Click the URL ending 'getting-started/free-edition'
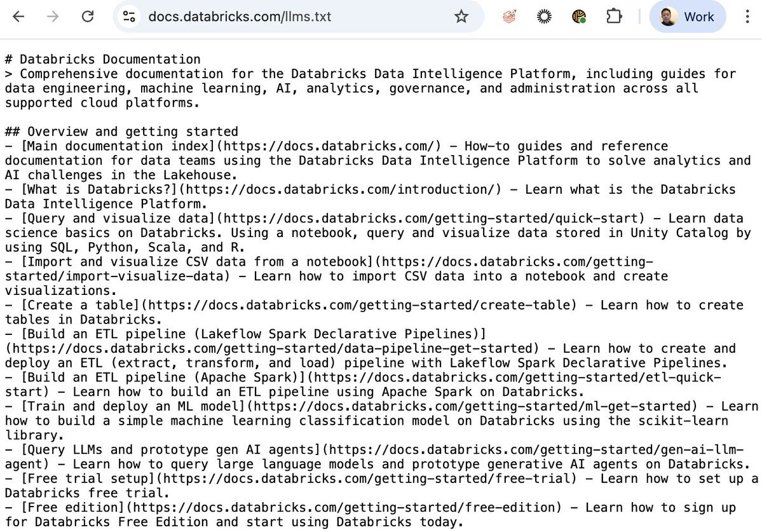The height and width of the screenshot is (532, 762). click(344, 508)
